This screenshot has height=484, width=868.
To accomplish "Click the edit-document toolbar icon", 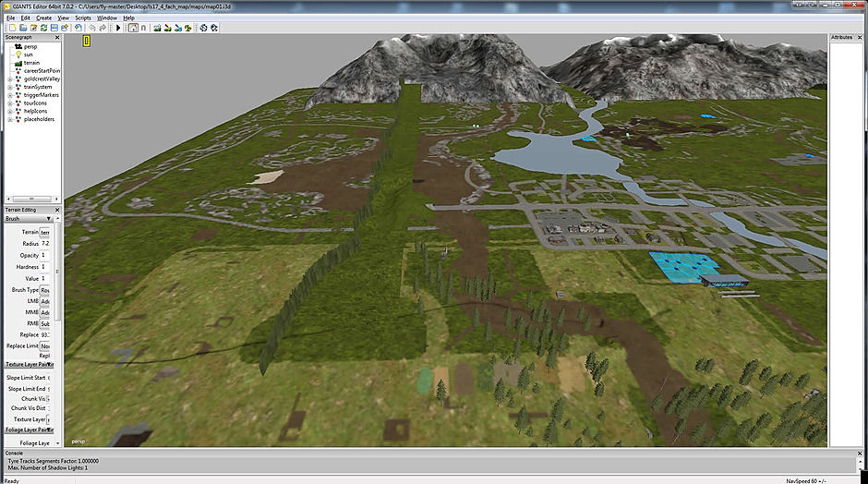I will 34,28.
